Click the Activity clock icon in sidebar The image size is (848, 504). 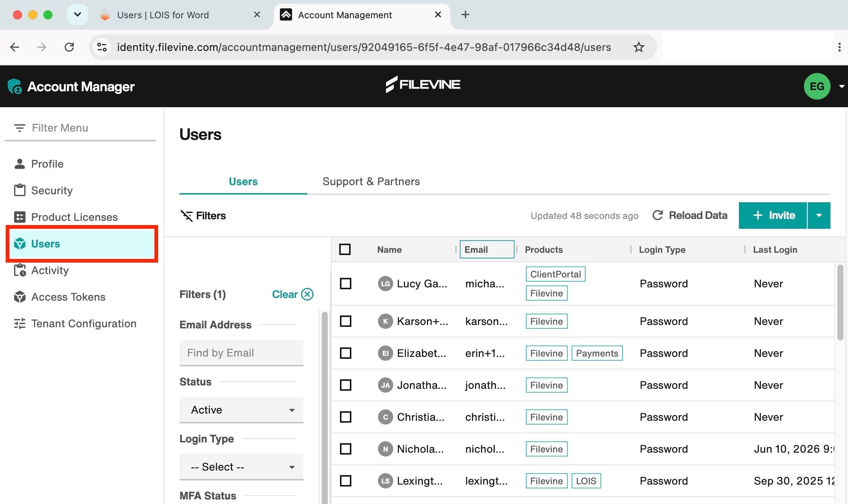coord(19,270)
